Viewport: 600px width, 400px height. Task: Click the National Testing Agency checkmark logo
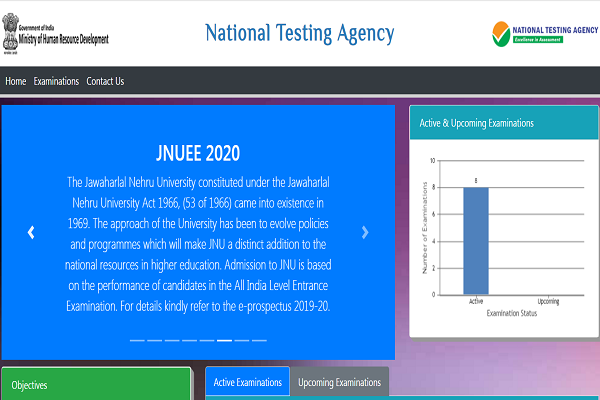(501, 34)
